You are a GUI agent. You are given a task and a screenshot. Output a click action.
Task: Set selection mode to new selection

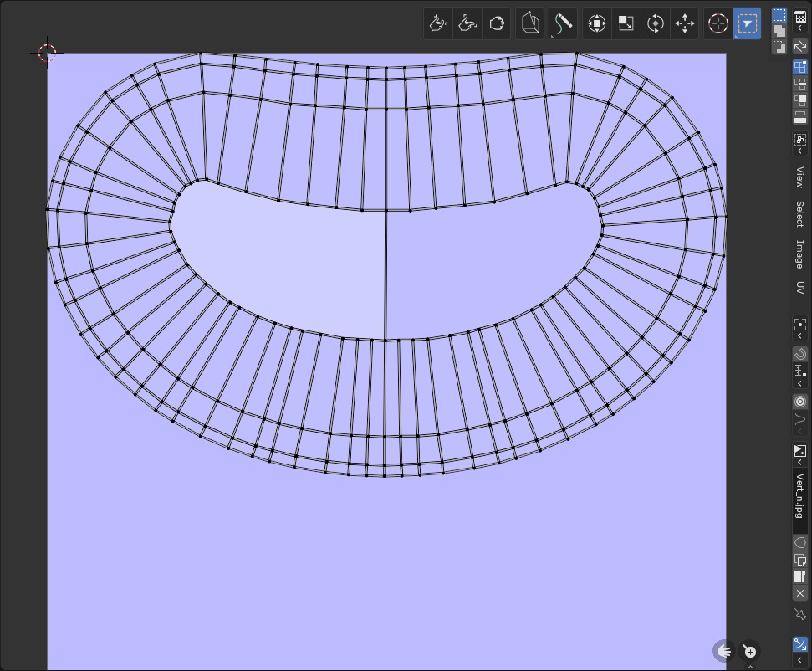coord(779,15)
